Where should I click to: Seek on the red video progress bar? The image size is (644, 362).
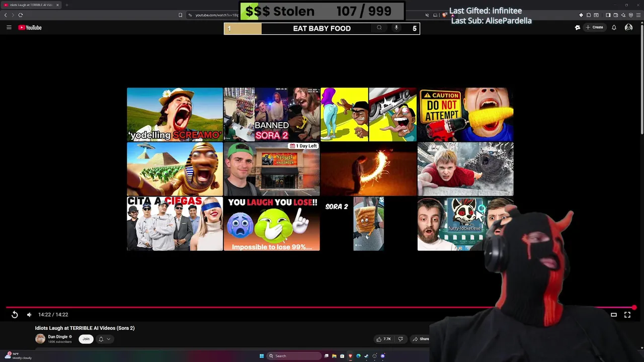click(320, 307)
